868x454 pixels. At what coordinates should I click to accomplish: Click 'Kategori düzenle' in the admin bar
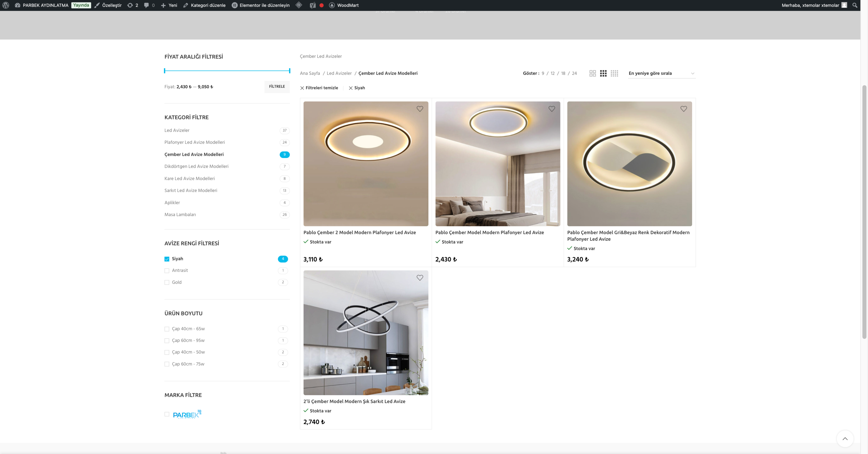point(204,5)
